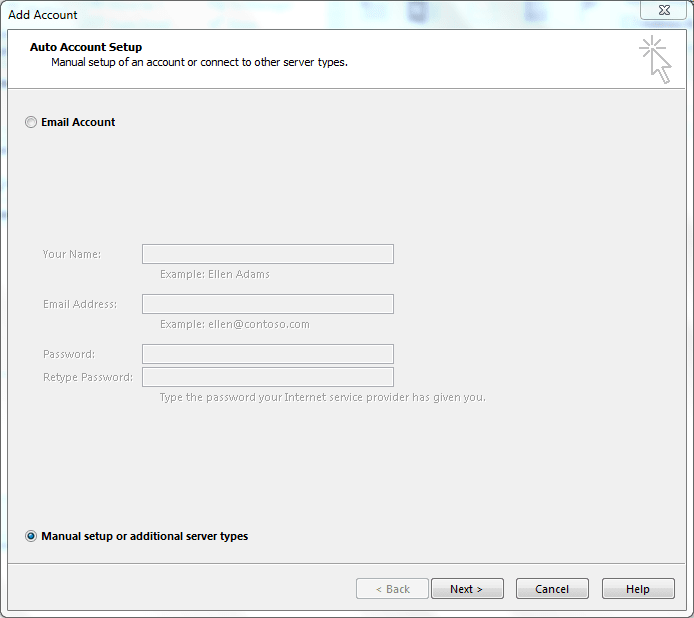
Task: Click the Cancel button
Action: coord(552,589)
